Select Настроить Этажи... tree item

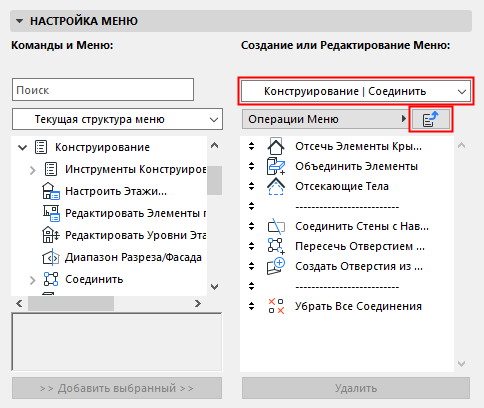[116, 191]
